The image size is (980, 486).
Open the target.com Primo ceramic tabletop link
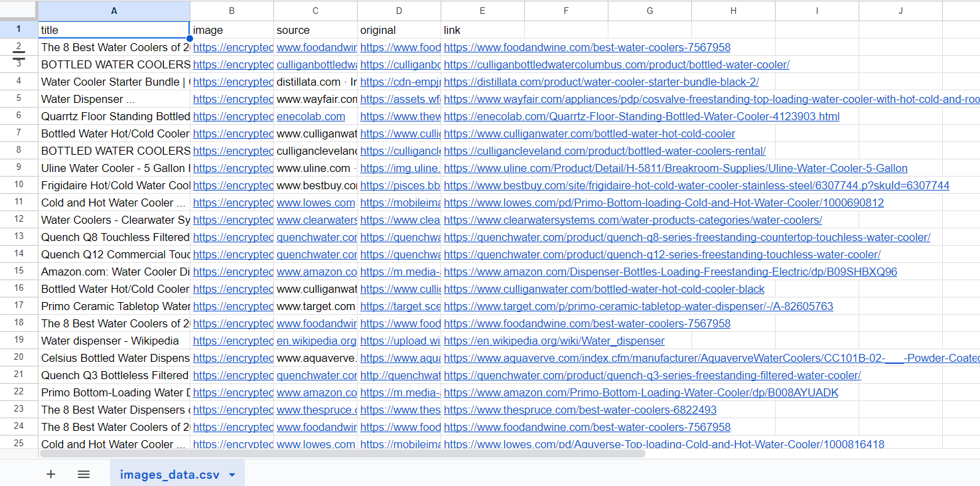click(x=638, y=306)
